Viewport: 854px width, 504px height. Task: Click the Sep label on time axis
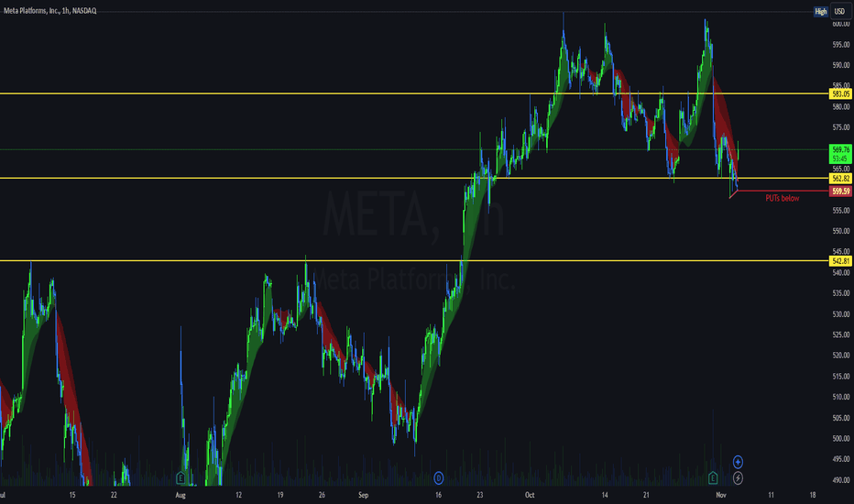363,495
